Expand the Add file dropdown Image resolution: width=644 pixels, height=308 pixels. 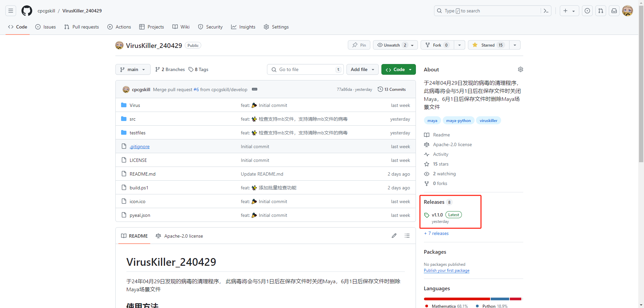[363, 69]
